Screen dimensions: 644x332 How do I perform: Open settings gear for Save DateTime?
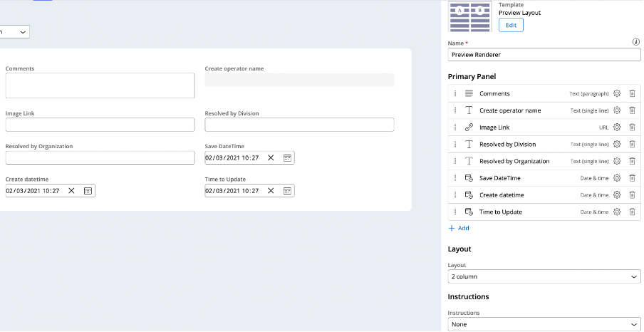(617, 178)
